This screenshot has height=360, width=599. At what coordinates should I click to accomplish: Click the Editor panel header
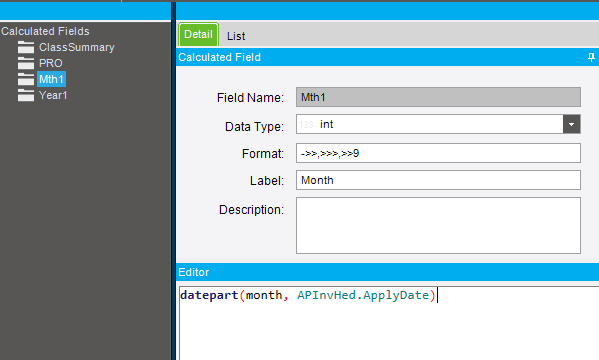tap(387, 272)
